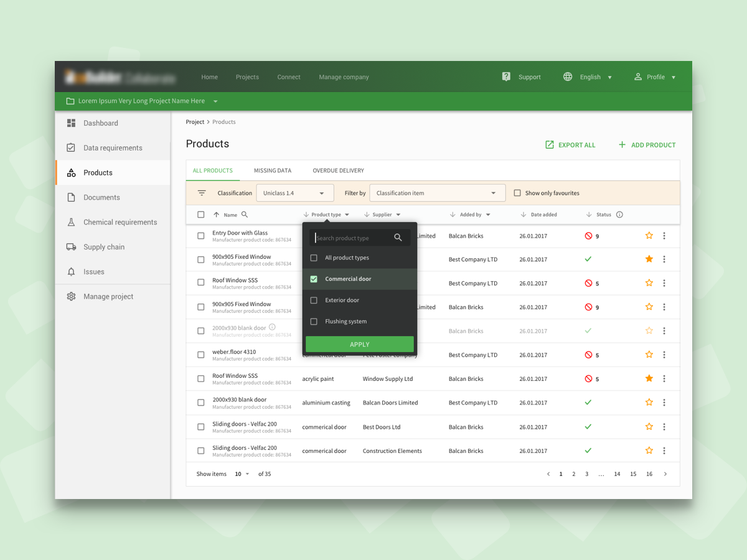
Task: Enable the Show only favourites checkbox
Action: [x=517, y=192]
